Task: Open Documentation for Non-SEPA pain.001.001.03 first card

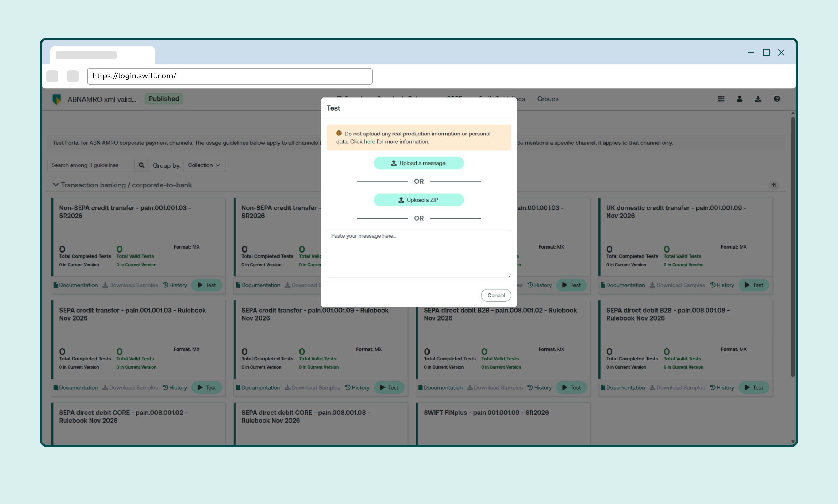Action: click(75, 285)
